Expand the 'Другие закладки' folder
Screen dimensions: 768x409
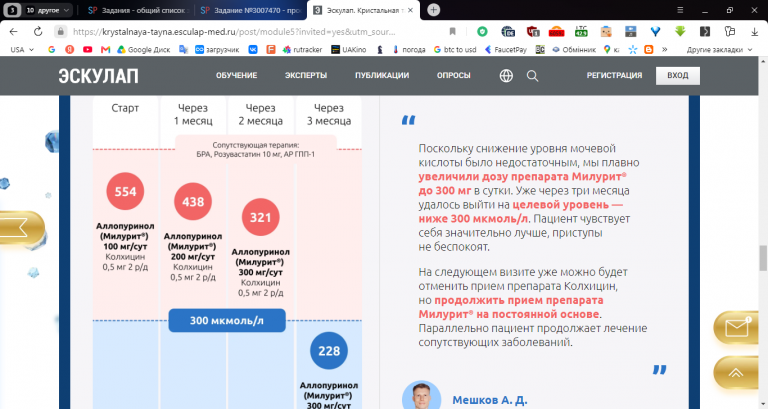coord(719,49)
